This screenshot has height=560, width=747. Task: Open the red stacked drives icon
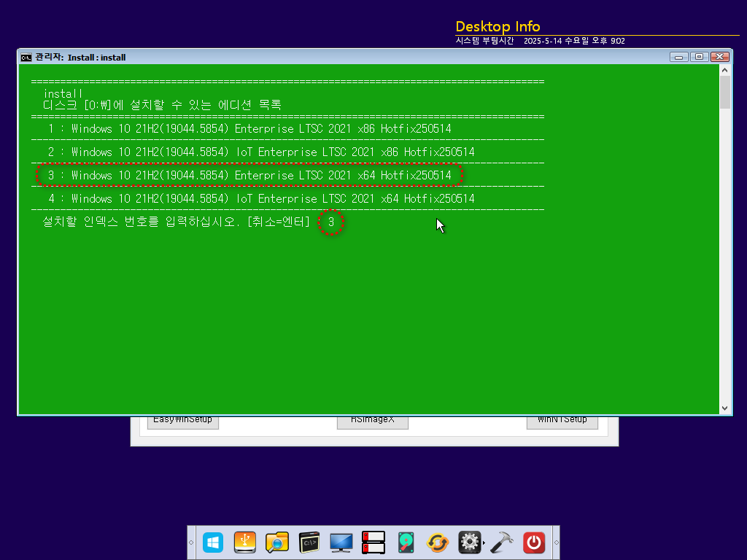(373, 542)
